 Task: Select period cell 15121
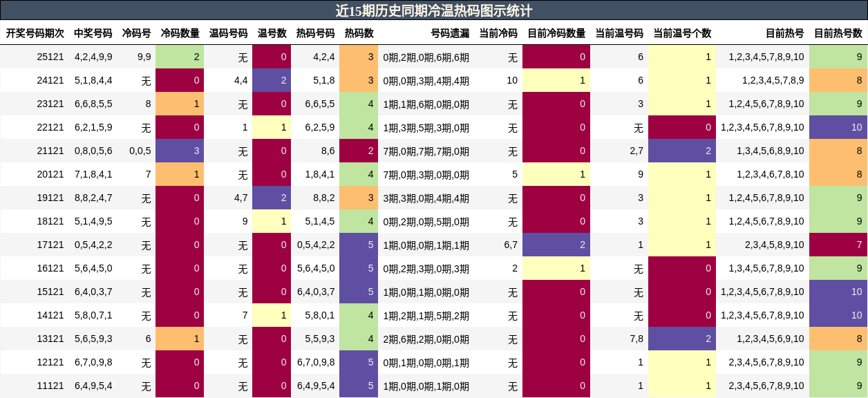point(50,292)
